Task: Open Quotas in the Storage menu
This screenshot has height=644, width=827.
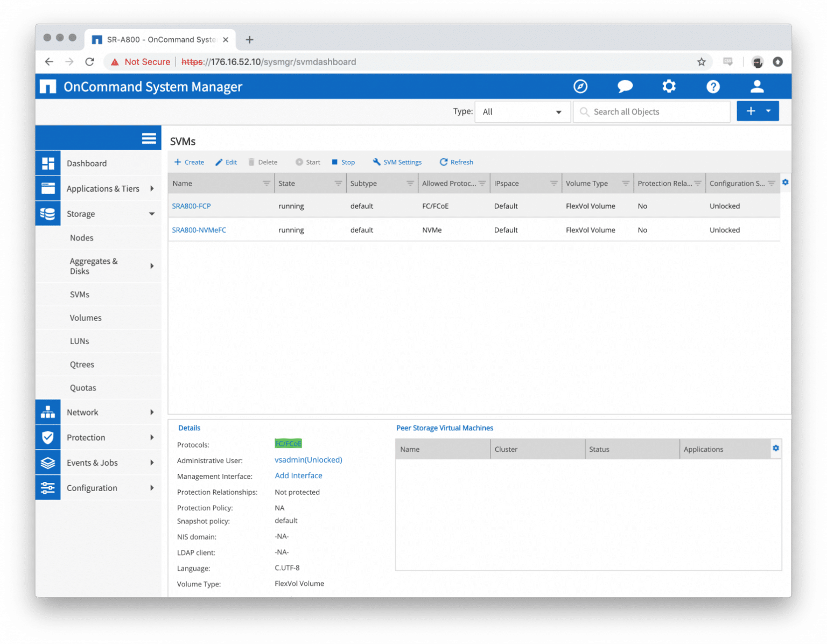Action: [x=83, y=388]
